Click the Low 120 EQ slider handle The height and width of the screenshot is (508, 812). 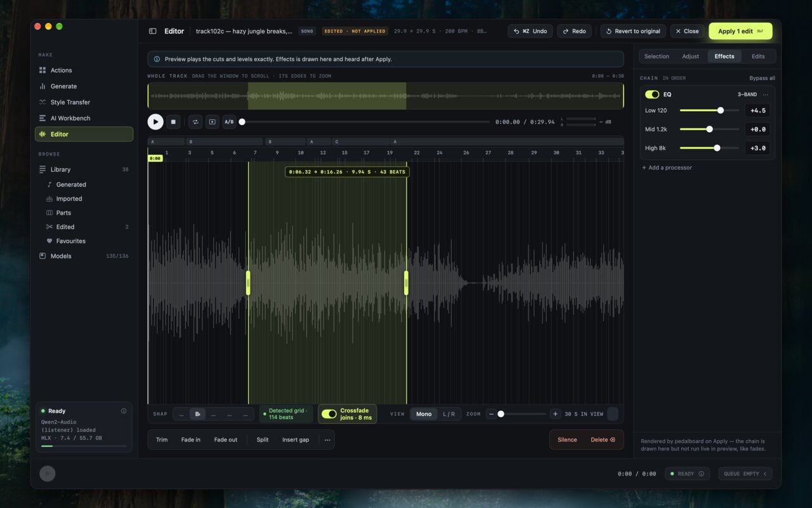click(x=721, y=110)
